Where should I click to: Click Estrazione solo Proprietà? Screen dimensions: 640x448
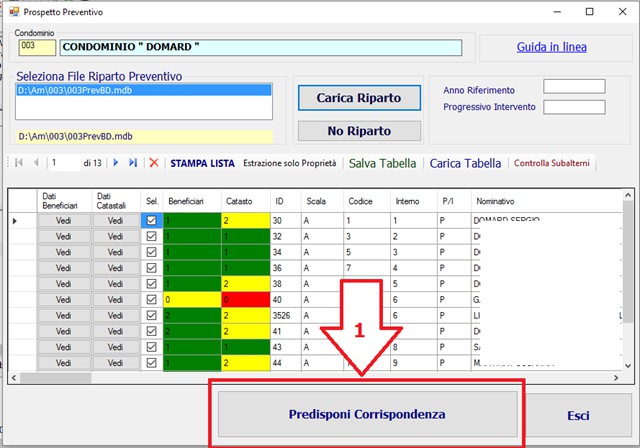[x=290, y=163]
